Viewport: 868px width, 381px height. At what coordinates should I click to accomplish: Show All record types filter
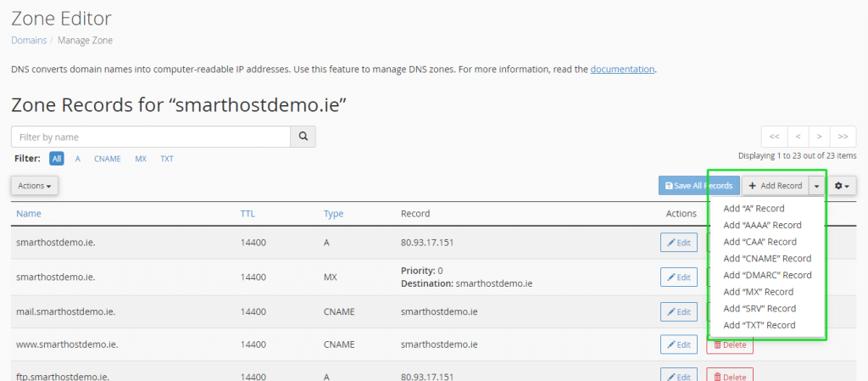click(57, 159)
